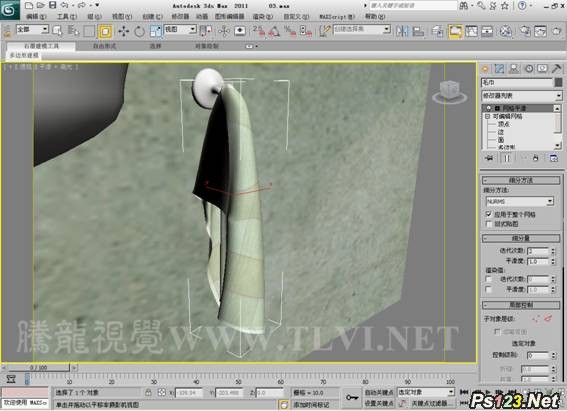Redo the action with the Redo arrow
Screen dimensions: 567x411
[x=82, y=5]
